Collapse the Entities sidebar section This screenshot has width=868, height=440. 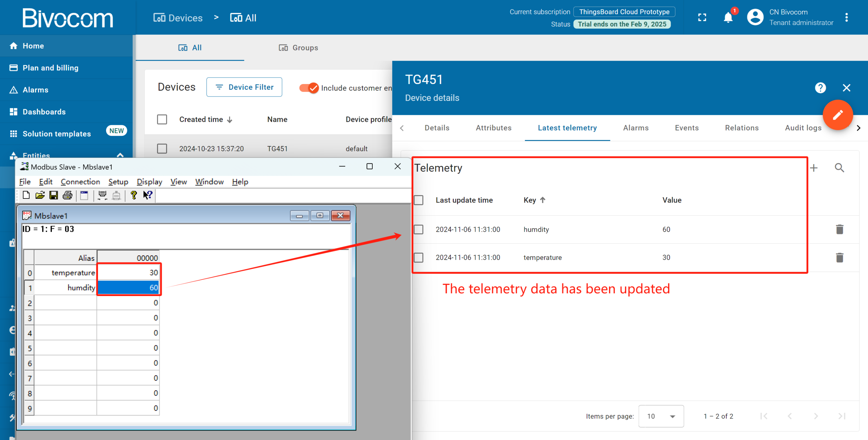120,155
